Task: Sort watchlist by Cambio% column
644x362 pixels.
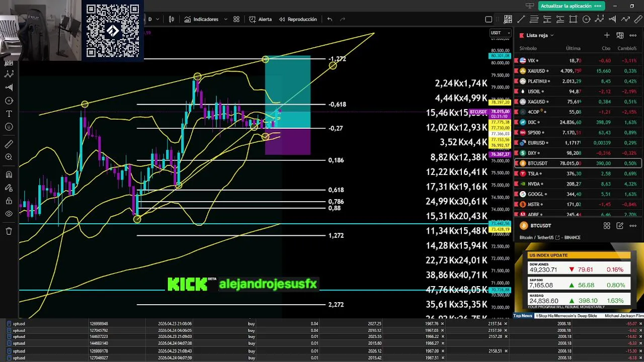Action: (627, 48)
